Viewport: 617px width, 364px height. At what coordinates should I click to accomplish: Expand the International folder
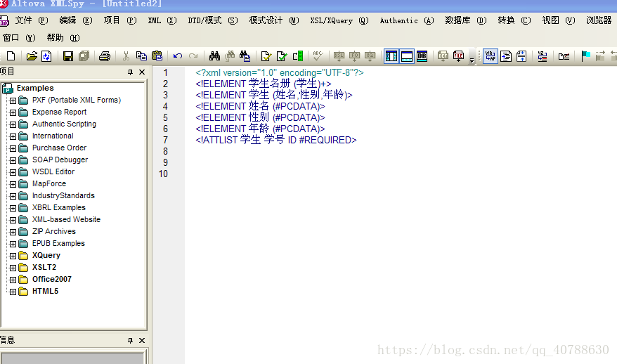13,136
